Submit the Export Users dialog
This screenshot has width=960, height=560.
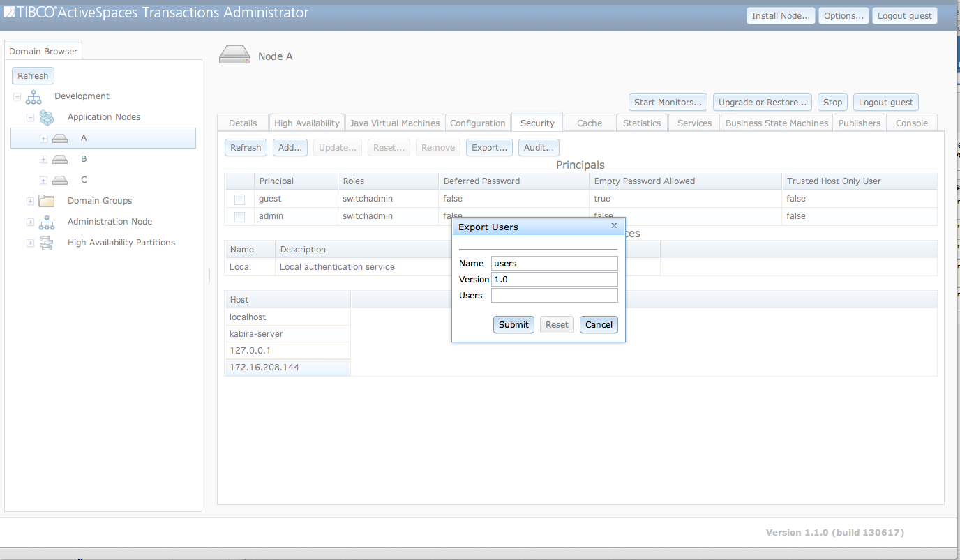[513, 324]
